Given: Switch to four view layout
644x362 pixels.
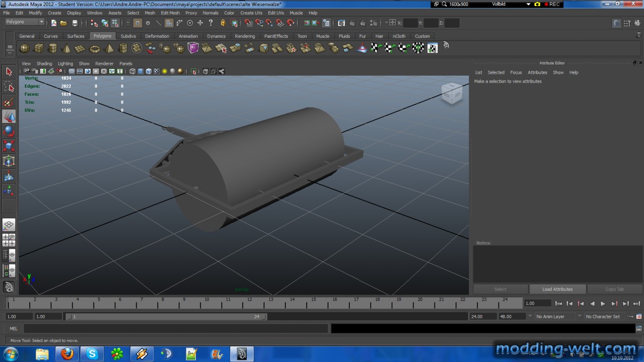Looking at the screenshot, I should tap(9, 240).
